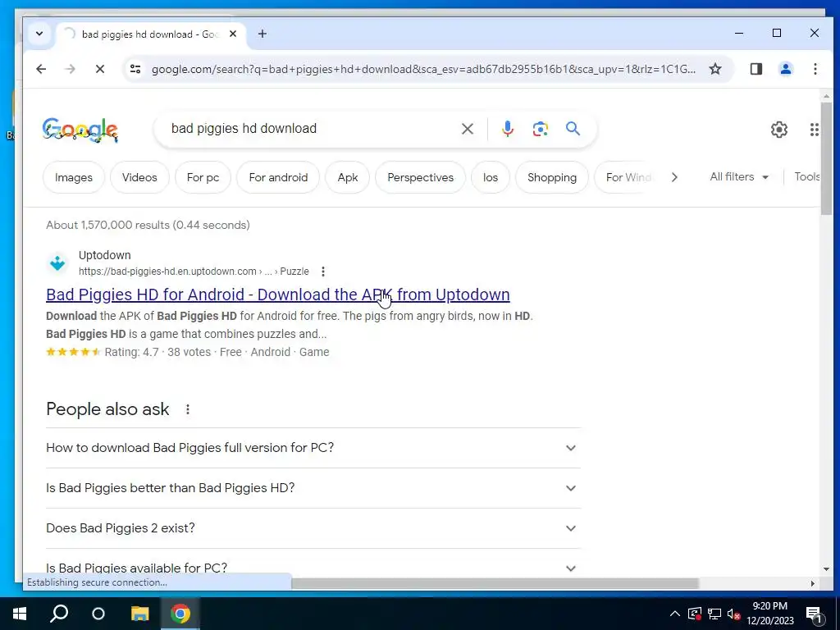Submit search with magnifying glass icon
This screenshot has height=630, width=840.
point(573,129)
